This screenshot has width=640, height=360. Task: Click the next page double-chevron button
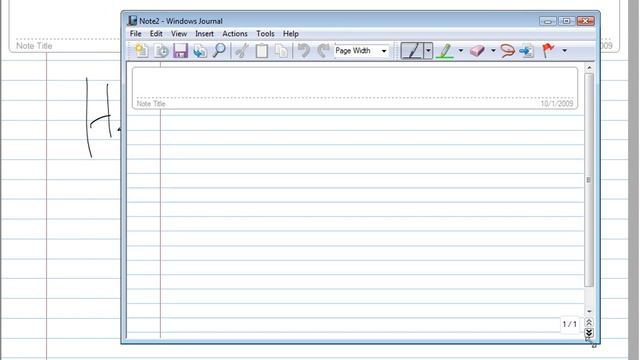(589, 332)
